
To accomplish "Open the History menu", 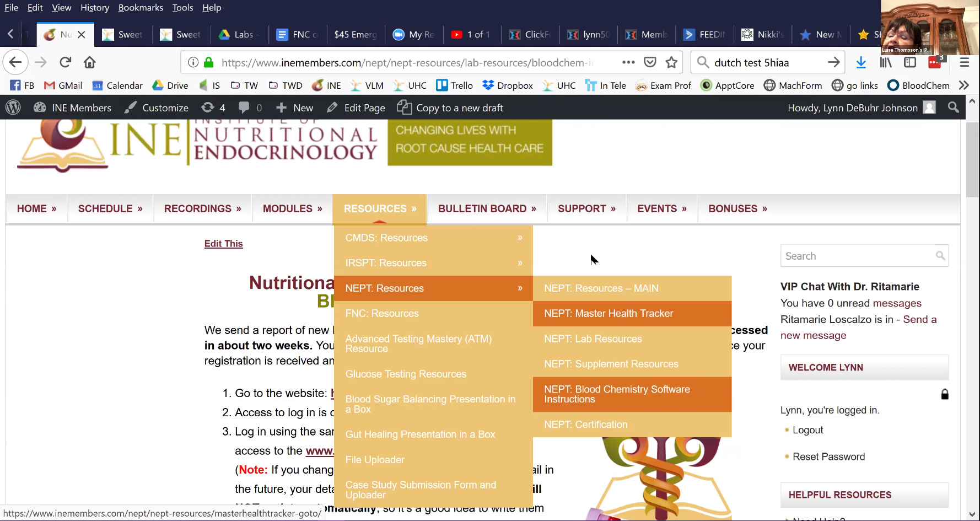I will (x=94, y=8).
